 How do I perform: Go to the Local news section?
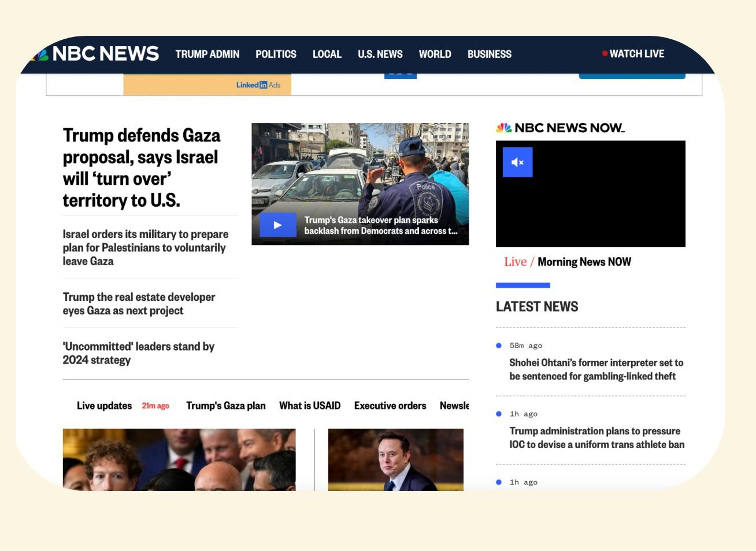pos(327,54)
